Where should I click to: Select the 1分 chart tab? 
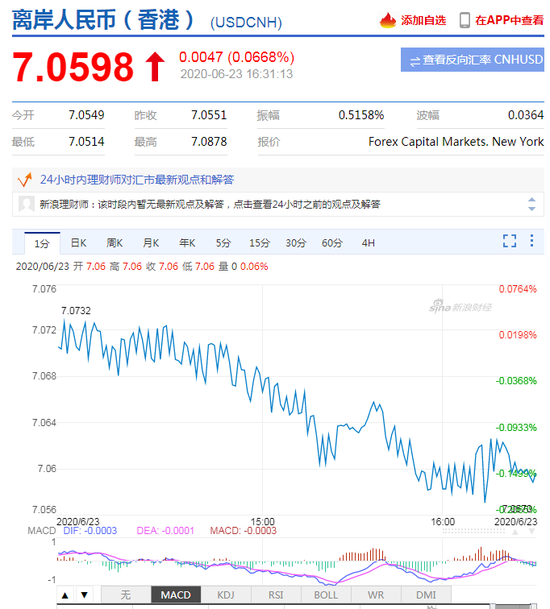(42, 244)
